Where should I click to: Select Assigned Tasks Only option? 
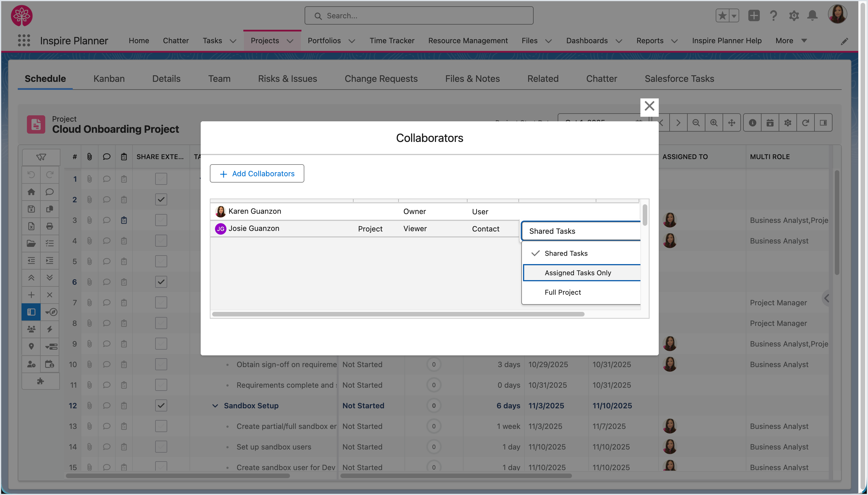pyautogui.click(x=577, y=273)
